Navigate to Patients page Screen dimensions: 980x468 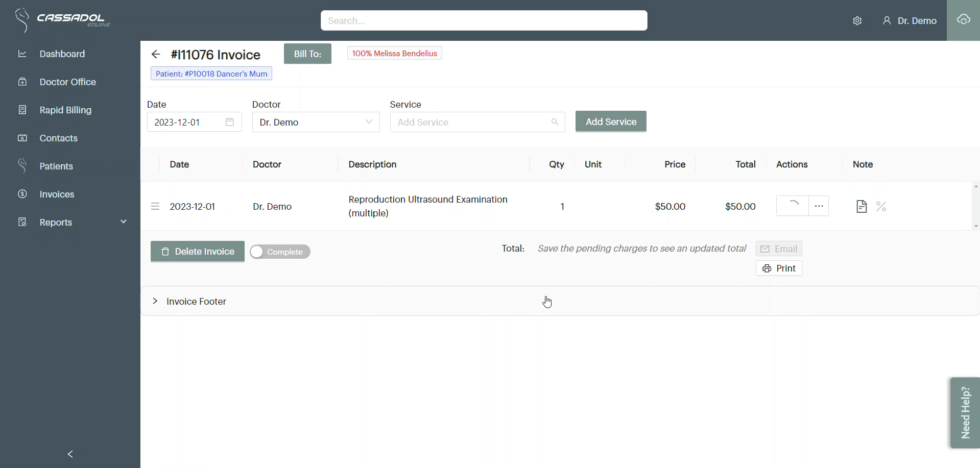(x=56, y=166)
